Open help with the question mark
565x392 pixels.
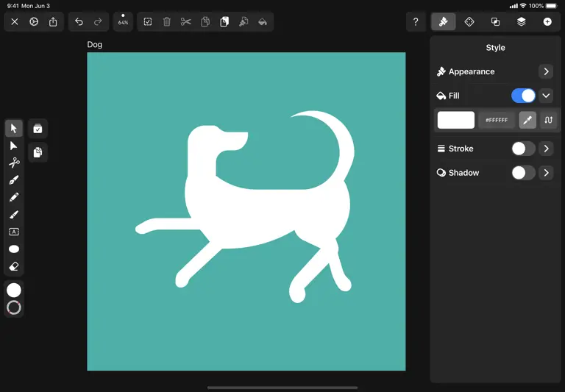coord(416,22)
